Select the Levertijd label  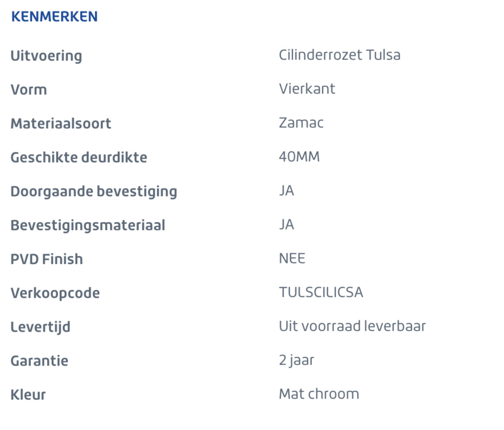click(40, 327)
